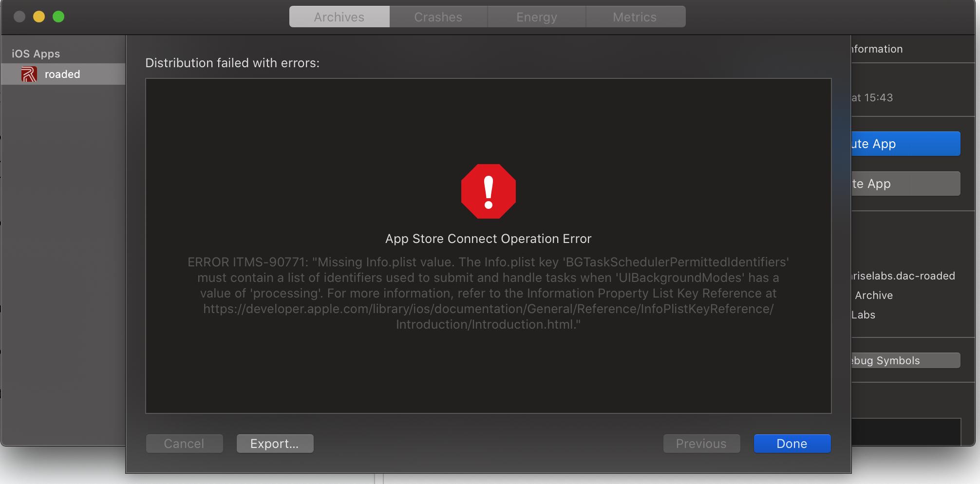Go to the Metrics tab
Screen dimensions: 980x484
[x=635, y=17]
